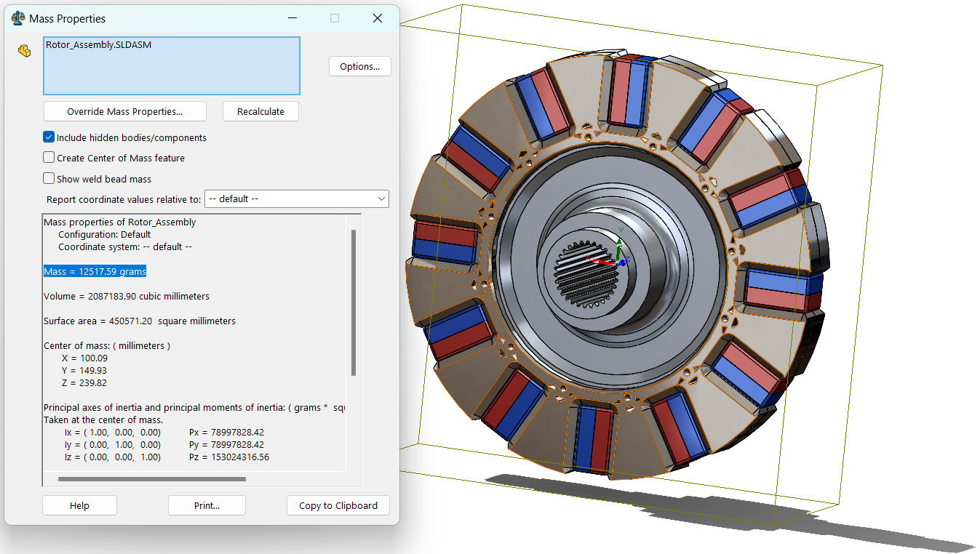Minimize the Mass Properties dialog
Screen dimensions: 980x554
tap(292, 18)
